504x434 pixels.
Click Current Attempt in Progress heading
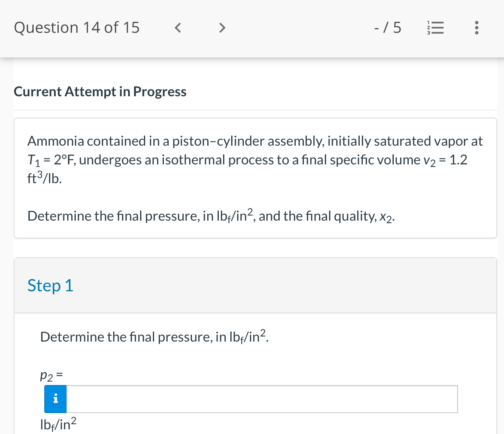[100, 92]
